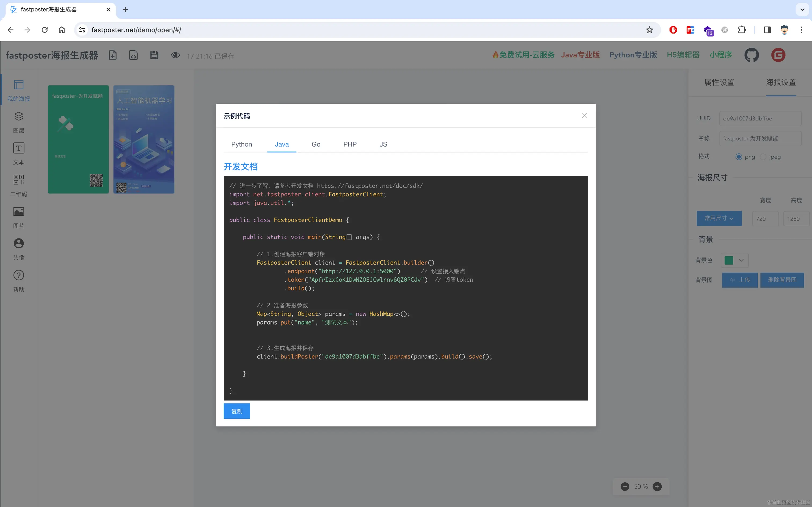Click the eye preview icon
The image size is (812, 507).
175,55
